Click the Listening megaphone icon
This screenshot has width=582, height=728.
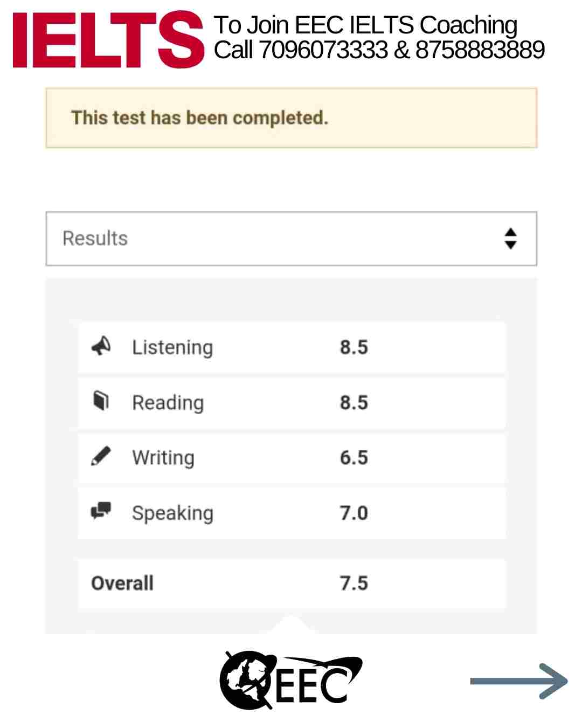101,346
